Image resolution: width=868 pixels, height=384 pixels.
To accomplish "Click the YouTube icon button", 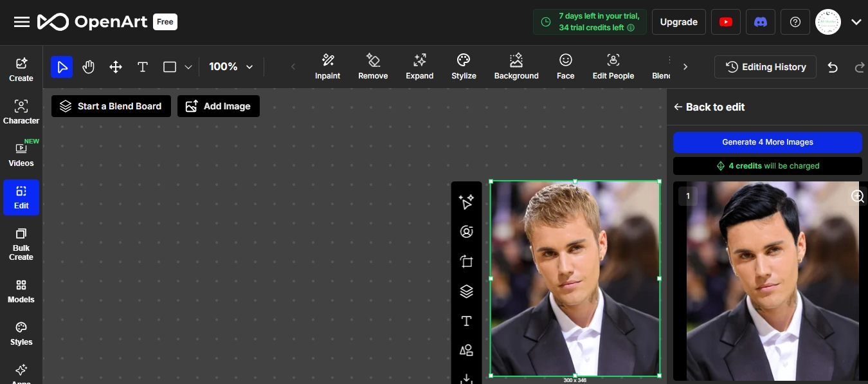I will (725, 22).
